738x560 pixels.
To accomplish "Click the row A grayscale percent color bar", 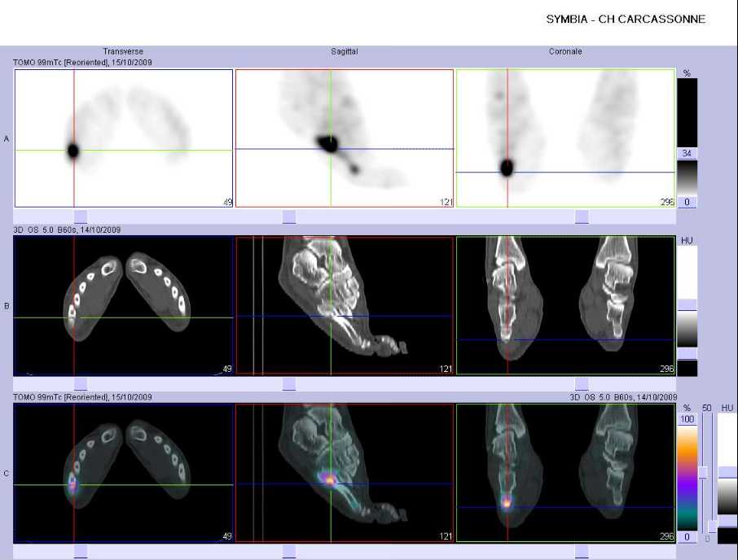I will pos(687,177).
